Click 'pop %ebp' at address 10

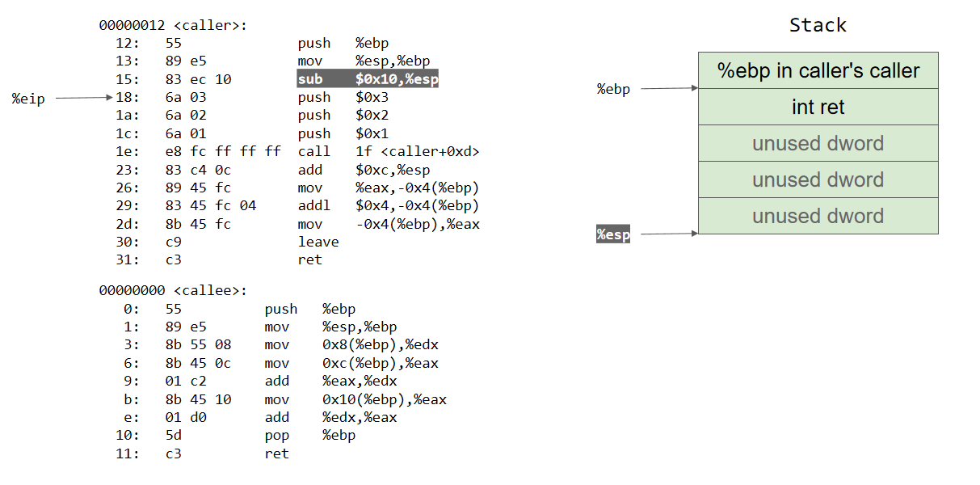(310, 435)
